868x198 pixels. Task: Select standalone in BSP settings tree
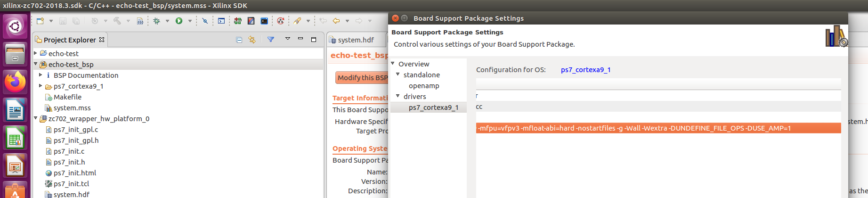(x=422, y=75)
